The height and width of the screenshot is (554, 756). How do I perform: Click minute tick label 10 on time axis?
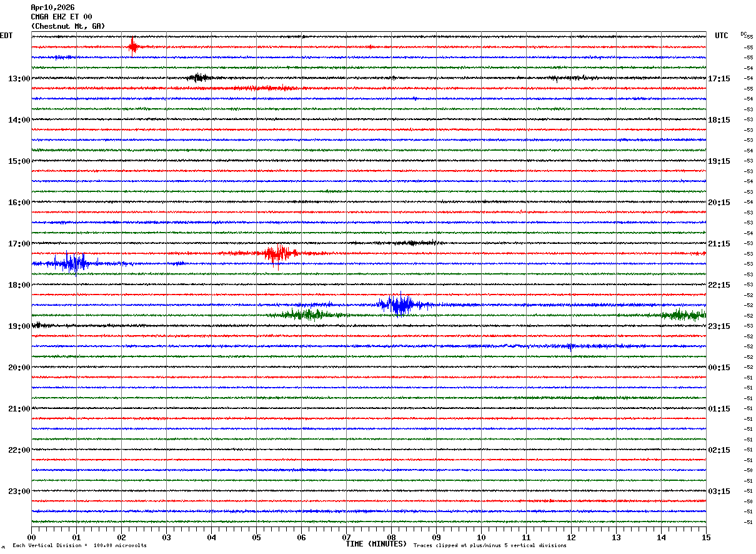(x=481, y=538)
